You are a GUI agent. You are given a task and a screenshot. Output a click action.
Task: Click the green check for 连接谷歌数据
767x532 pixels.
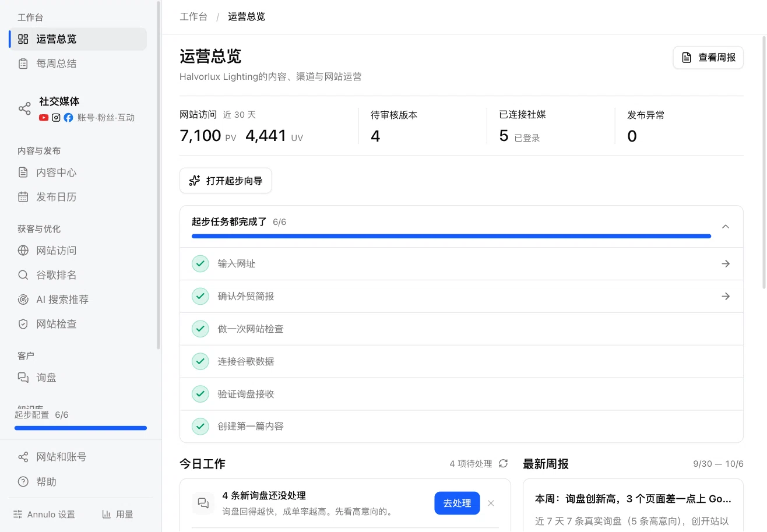pos(200,362)
